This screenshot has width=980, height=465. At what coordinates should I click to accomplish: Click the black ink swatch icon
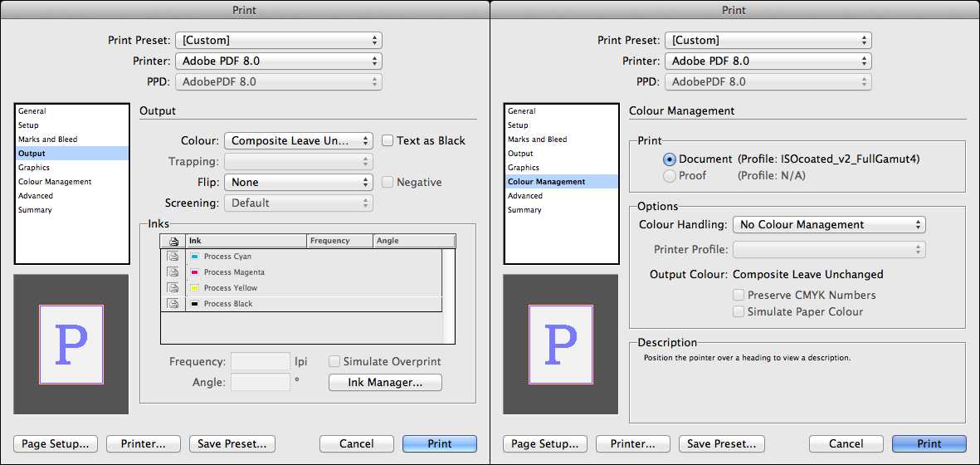tap(195, 304)
